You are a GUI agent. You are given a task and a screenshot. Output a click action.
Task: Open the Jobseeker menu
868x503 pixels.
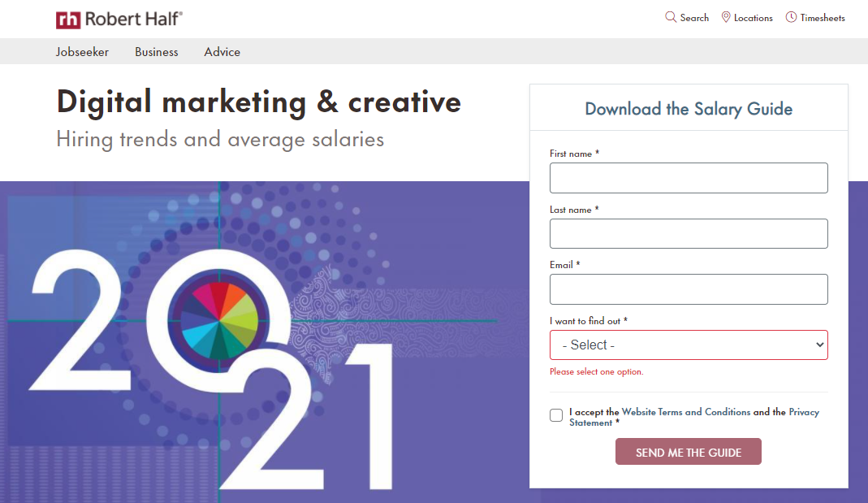[82, 52]
